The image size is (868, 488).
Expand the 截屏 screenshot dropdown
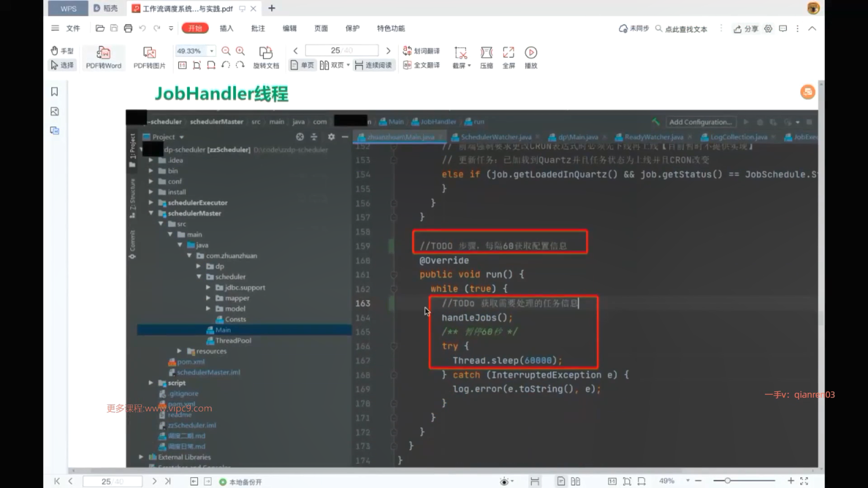click(x=469, y=66)
